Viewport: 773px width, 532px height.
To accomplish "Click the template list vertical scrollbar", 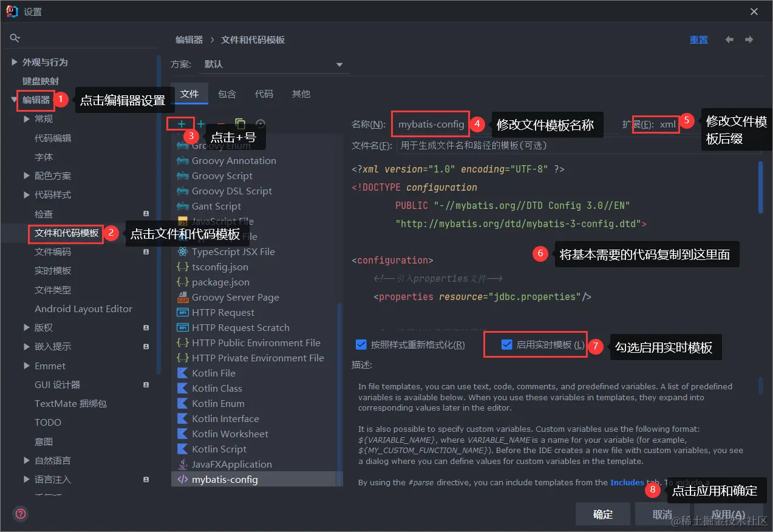I will click(x=340, y=395).
